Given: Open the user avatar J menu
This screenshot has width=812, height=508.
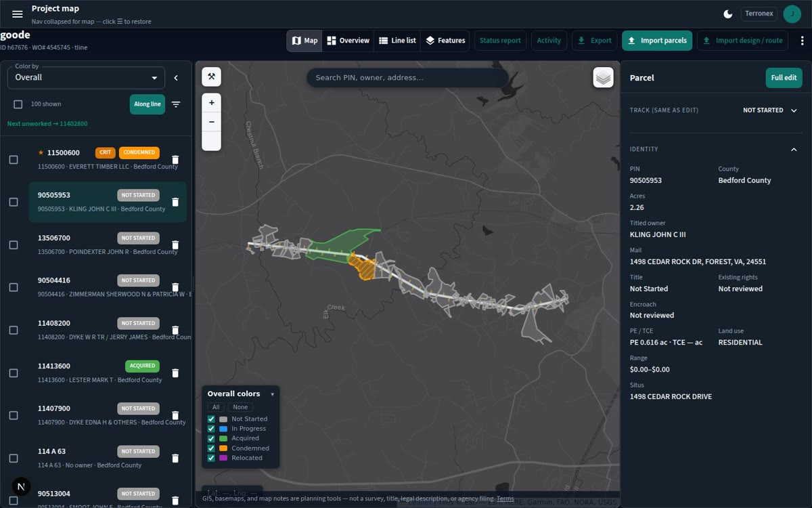Looking at the screenshot, I should [x=792, y=14].
